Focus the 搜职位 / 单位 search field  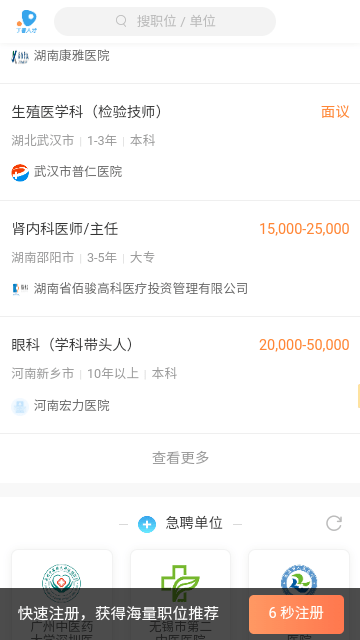165,21
